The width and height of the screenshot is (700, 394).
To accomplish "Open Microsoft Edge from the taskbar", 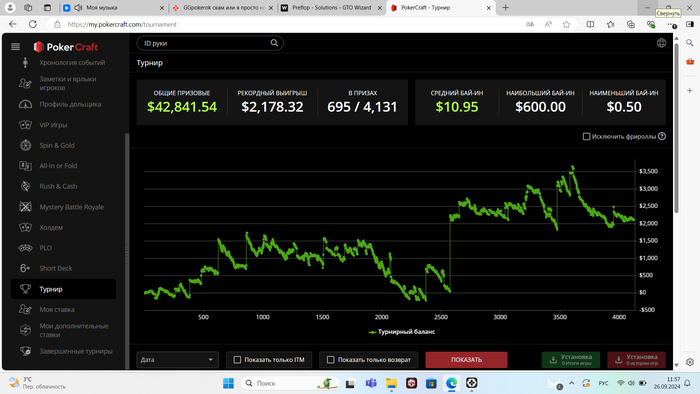I will coord(451,383).
